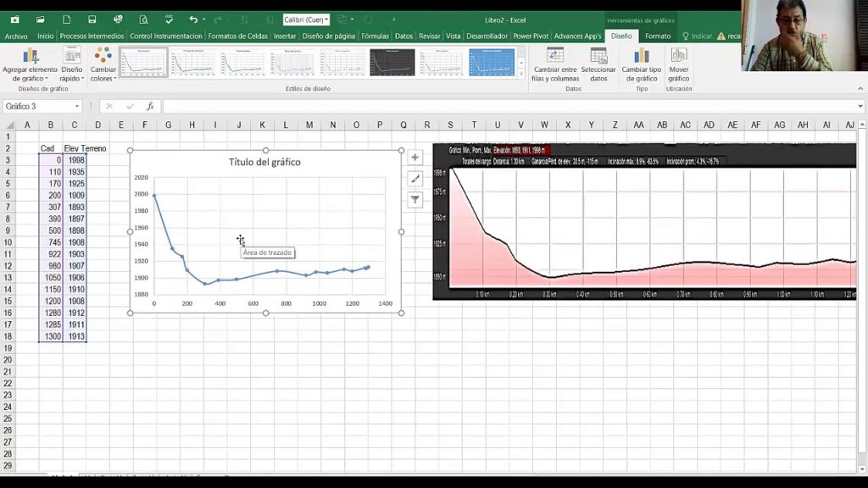Click Cambiar entre filas y columnas
868x488 pixels.
coord(554,64)
